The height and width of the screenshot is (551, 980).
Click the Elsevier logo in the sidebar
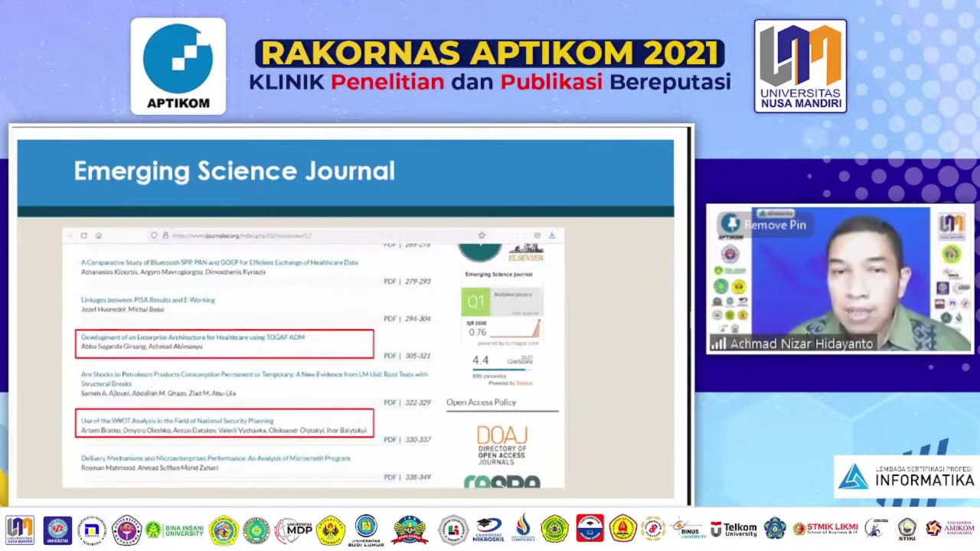tap(526, 253)
